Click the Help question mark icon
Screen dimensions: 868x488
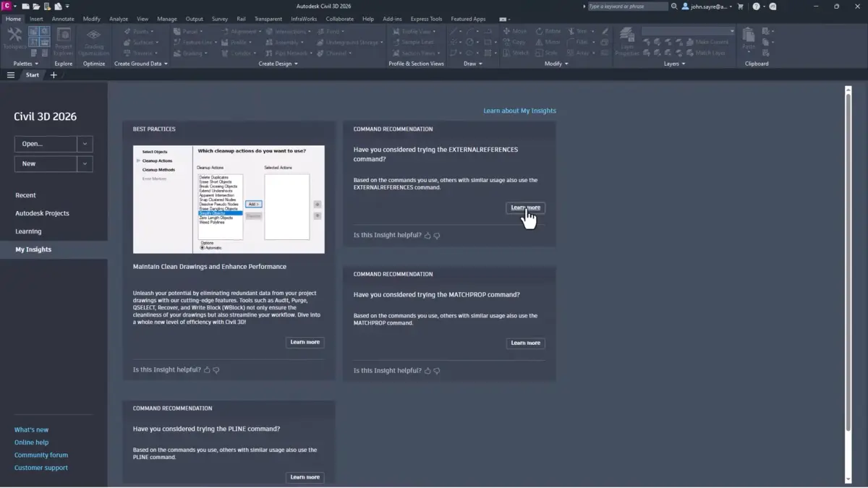point(756,7)
